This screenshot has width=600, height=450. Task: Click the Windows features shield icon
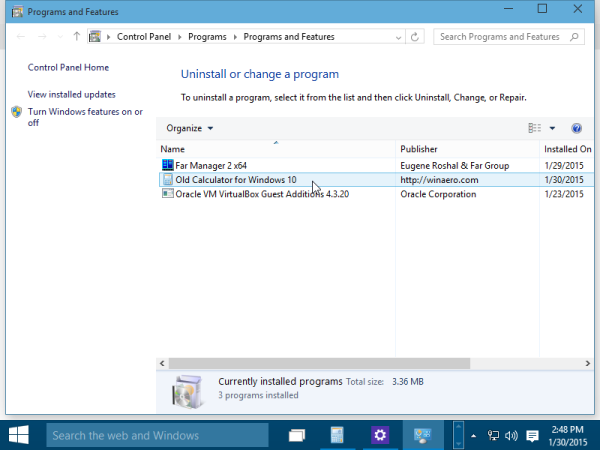coord(16,112)
